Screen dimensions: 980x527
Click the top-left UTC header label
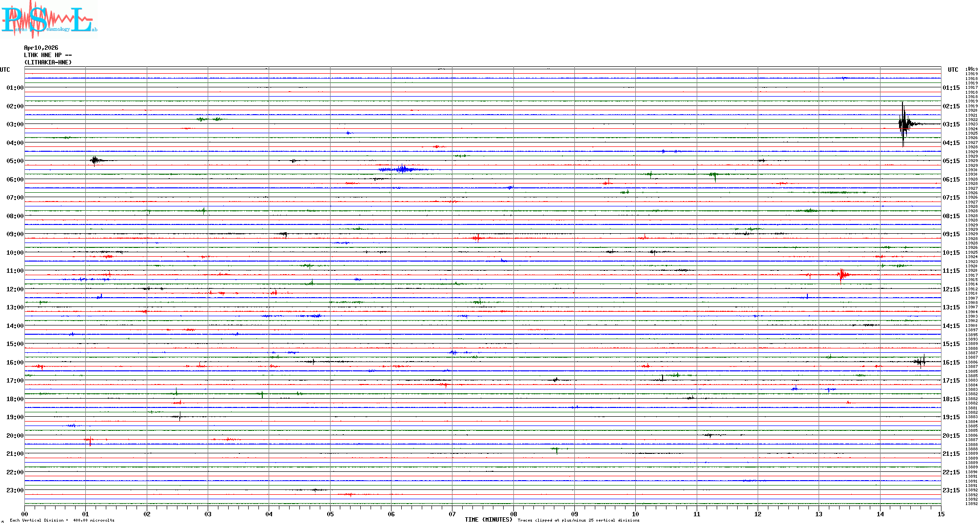5,70
